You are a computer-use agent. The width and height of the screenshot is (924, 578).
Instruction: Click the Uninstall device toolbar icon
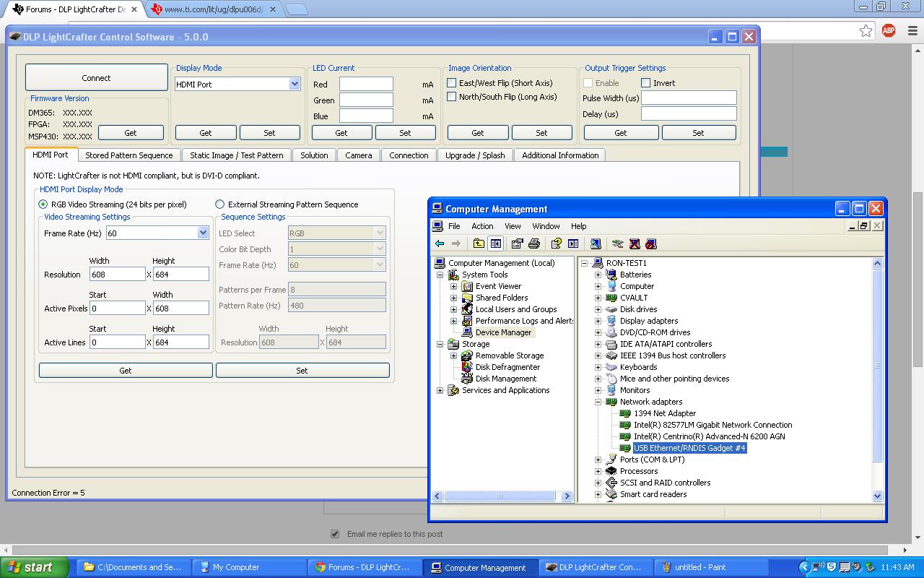pos(635,243)
